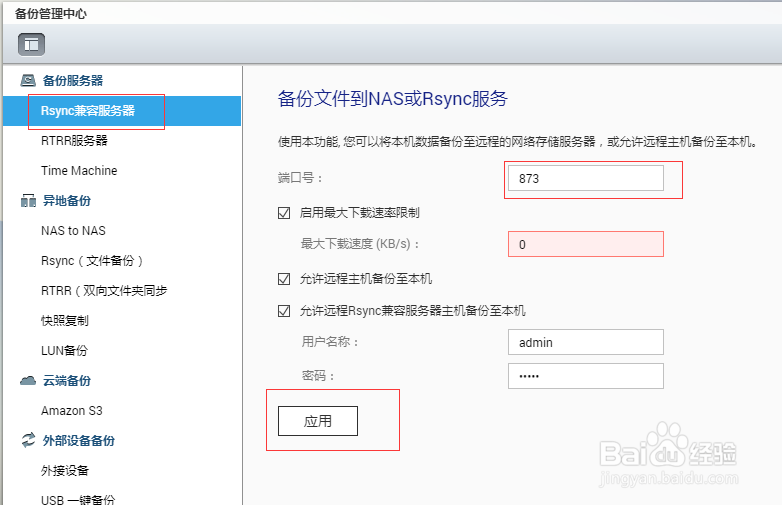Click the remote backup section icon
Image resolution: width=782 pixels, height=505 pixels.
(x=28, y=201)
